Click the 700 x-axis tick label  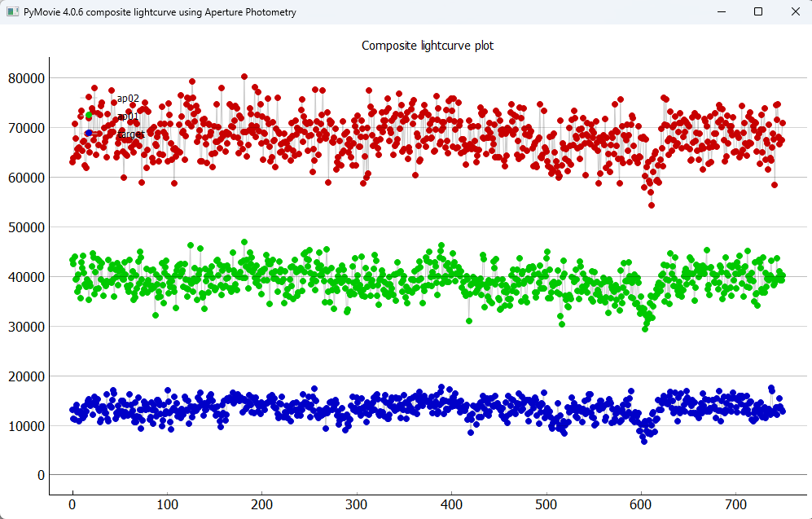point(735,504)
